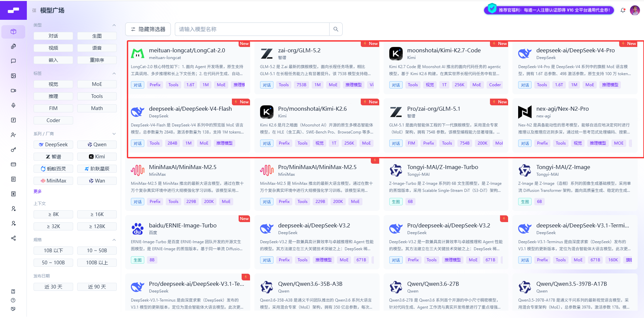Open the 推荐官福利 promotion banner
Viewport: 644px width, 318px height.
(x=549, y=10)
